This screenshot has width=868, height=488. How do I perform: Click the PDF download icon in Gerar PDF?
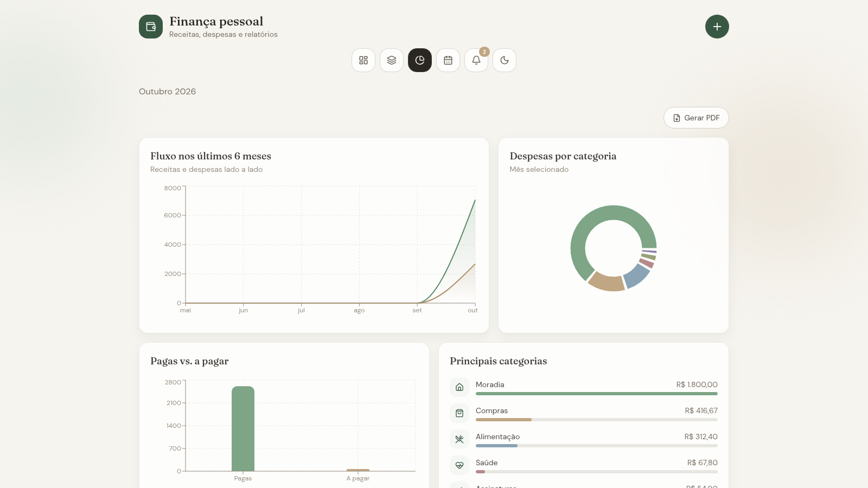coord(676,118)
